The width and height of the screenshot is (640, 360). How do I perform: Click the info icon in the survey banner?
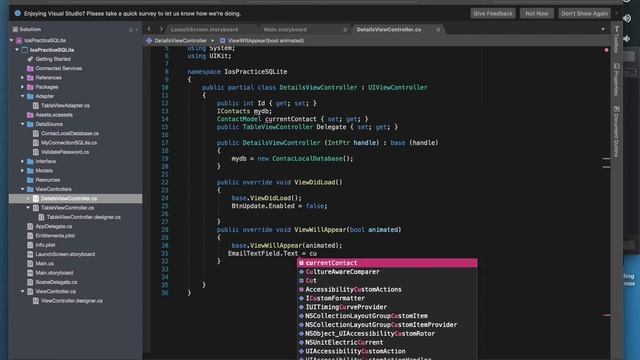pos(18,13)
